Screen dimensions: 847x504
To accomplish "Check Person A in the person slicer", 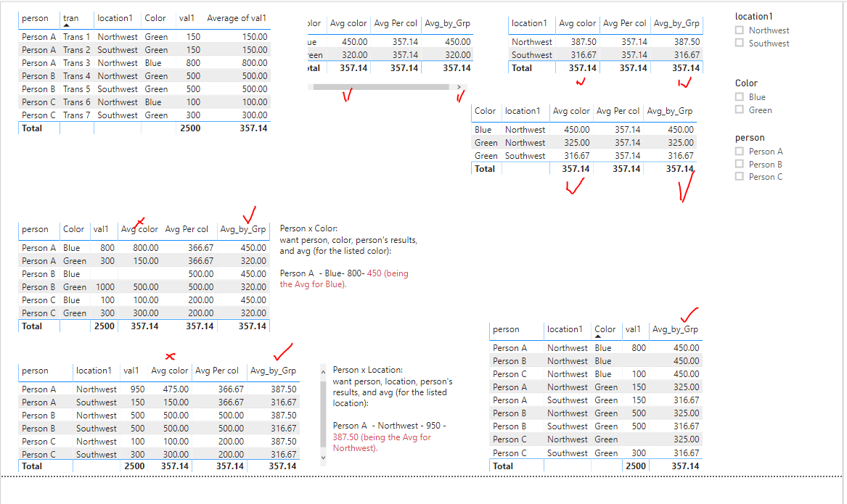I will [740, 152].
